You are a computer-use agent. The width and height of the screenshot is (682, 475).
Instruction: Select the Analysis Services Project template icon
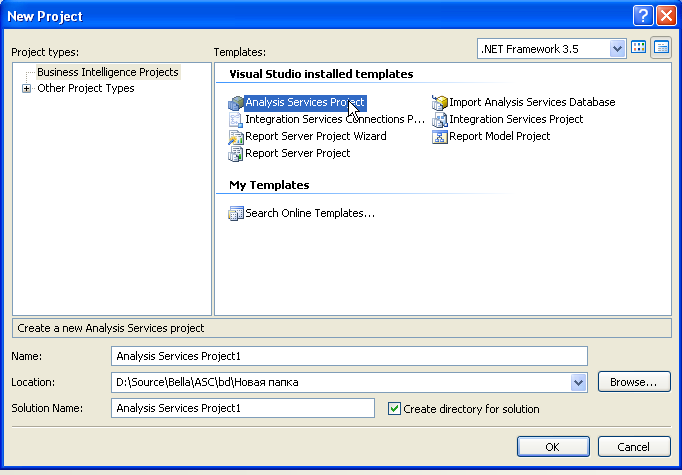point(236,103)
